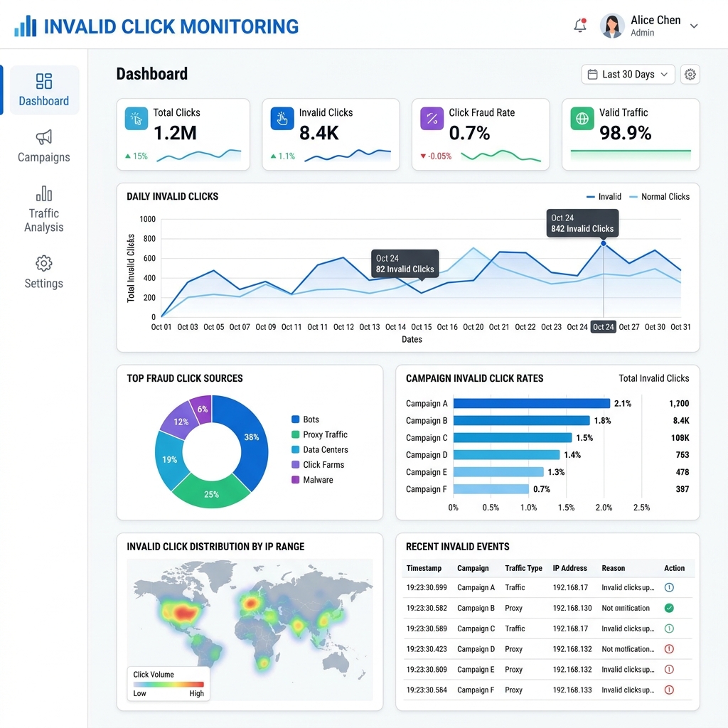Viewport: 728px width, 728px height.
Task: Click timestamp 19:23:30.423 in events
Action: click(427, 648)
